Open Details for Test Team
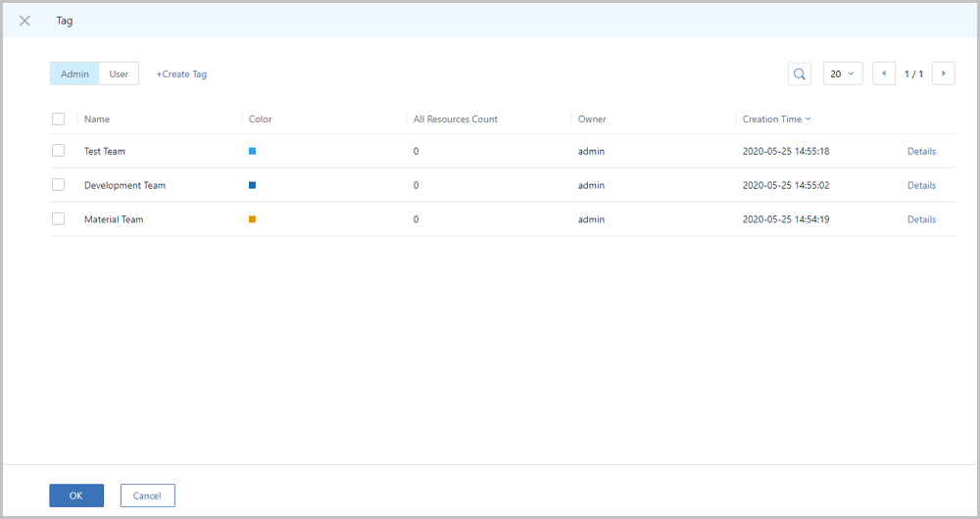Viewport: 980px width, 519px height. coord(921,151)
